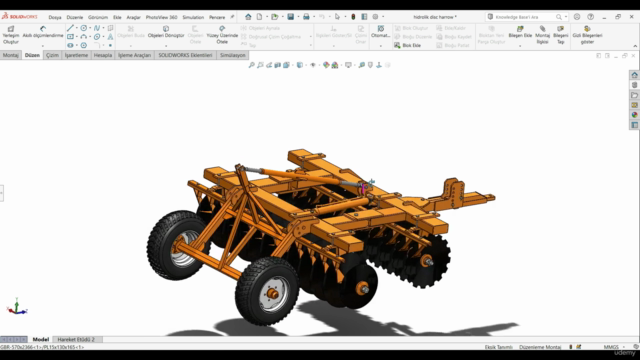Open the Display Style dropdown cube
640x360 pixels.
300,65
